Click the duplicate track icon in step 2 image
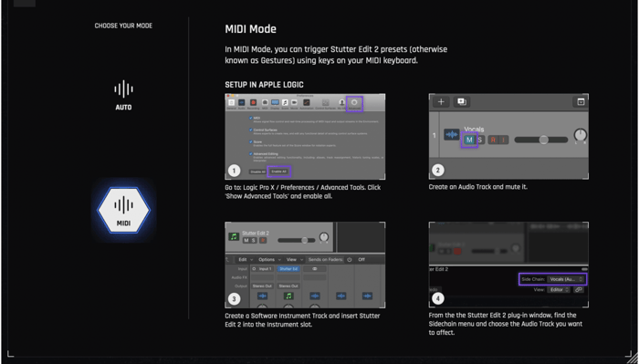This screenshot has height=364, width=639. pyautogui.click(x=462, y=102)
